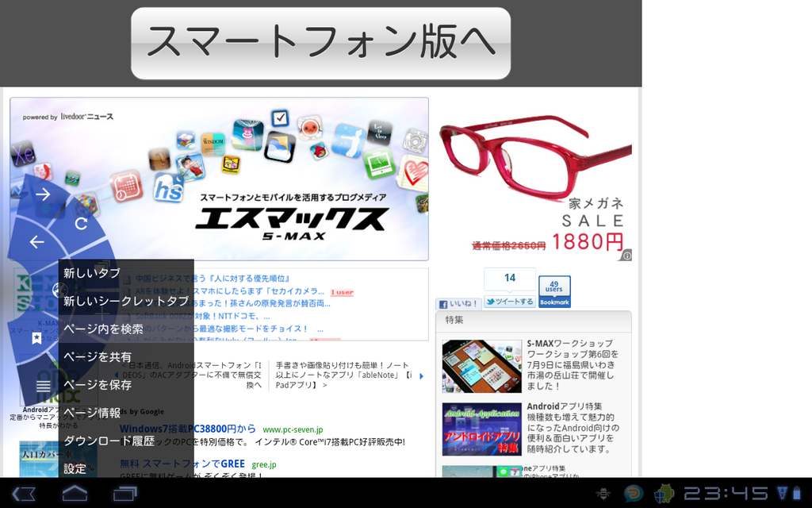Tap the three-line menu pie icon
This screenshot has width=812, height=508.
44,387
